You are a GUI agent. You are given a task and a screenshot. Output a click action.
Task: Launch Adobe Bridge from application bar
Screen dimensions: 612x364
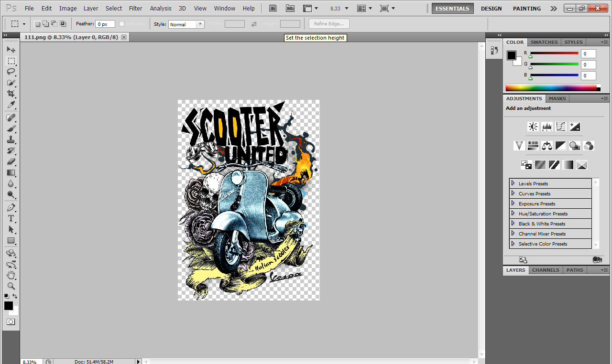click(273, 8)
